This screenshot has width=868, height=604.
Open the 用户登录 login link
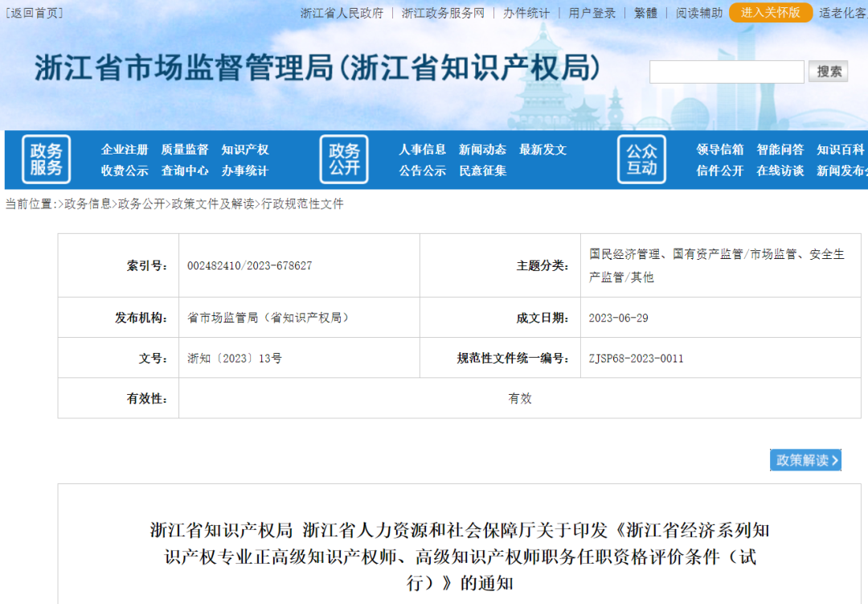click(x=592, y=13)
